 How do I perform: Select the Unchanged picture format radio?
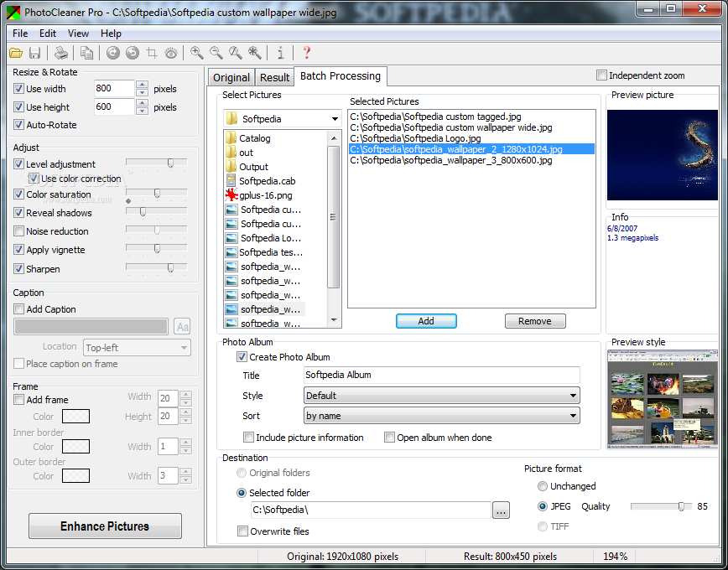[543, 486]
